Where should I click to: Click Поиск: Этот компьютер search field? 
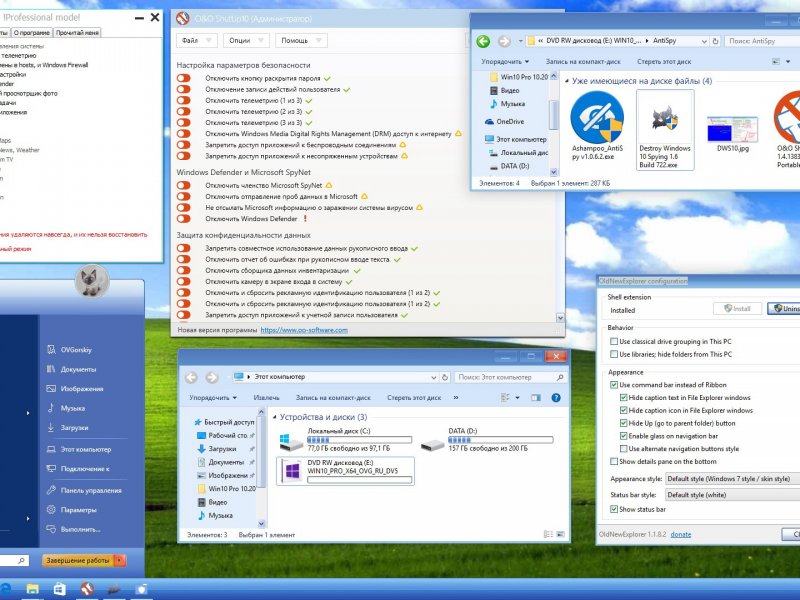(x=510, y=378)
